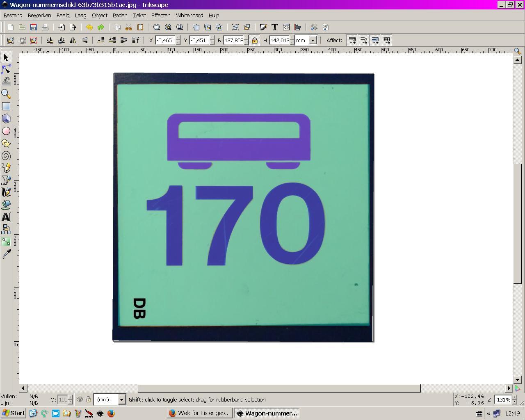525x420 pixels.
Task: Click Wagon-nummer Inkscape taskbar button
Action: click(x=267, y=413)
